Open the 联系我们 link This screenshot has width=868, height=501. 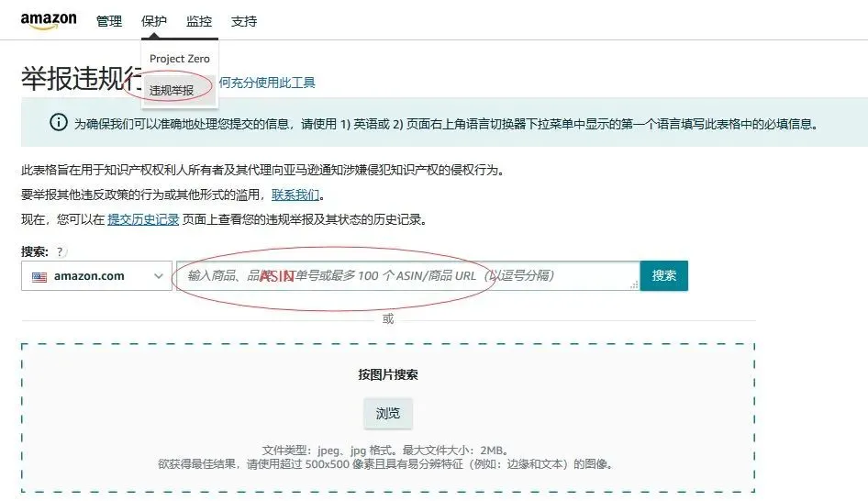[295, 195]
